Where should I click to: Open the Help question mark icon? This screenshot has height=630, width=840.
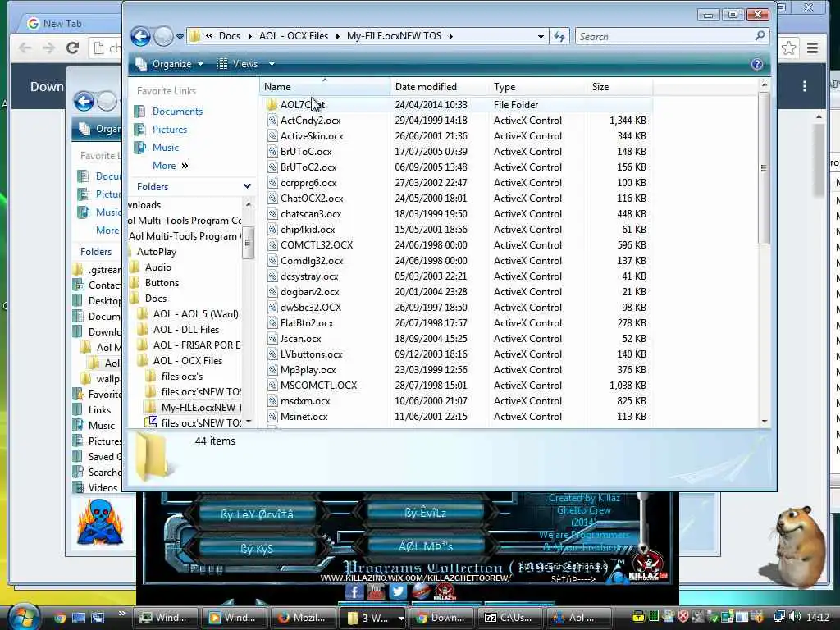pos(757,64)
